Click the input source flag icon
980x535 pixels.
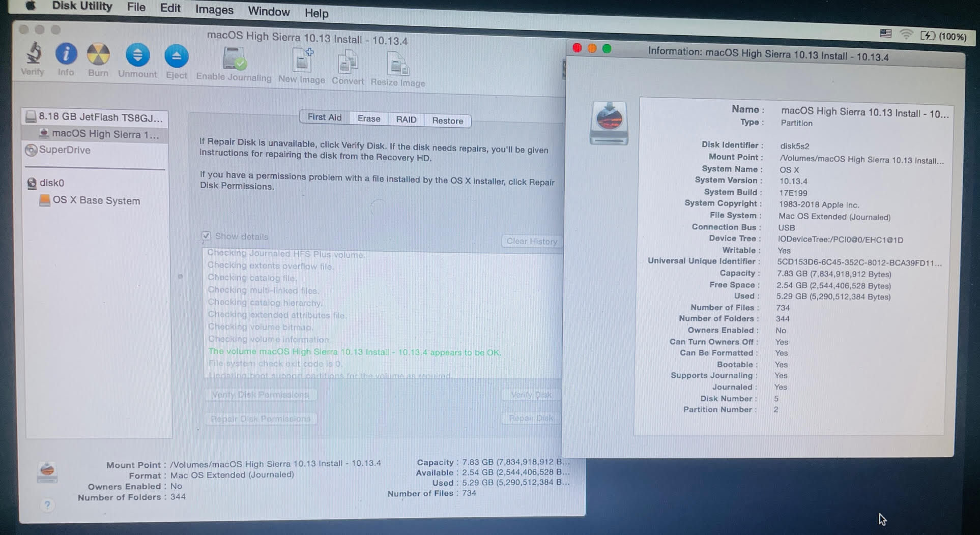[886, 33]
